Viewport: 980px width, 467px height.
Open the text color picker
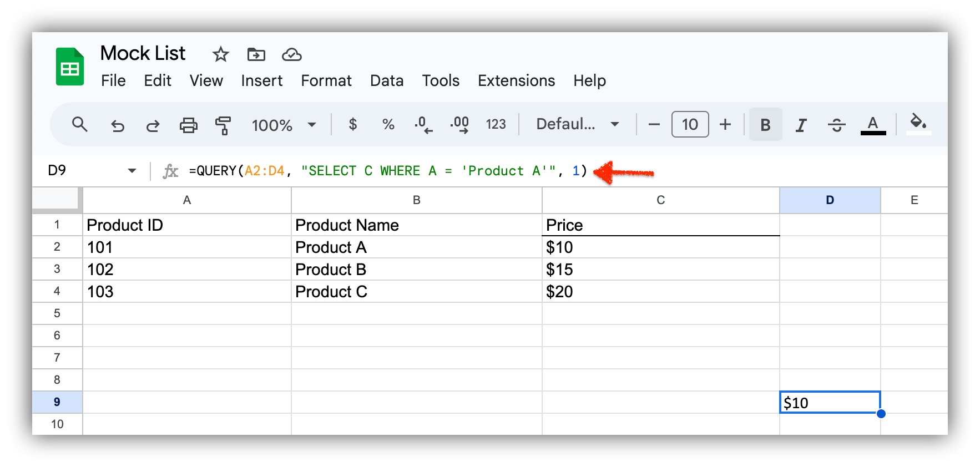click(872, 125)
